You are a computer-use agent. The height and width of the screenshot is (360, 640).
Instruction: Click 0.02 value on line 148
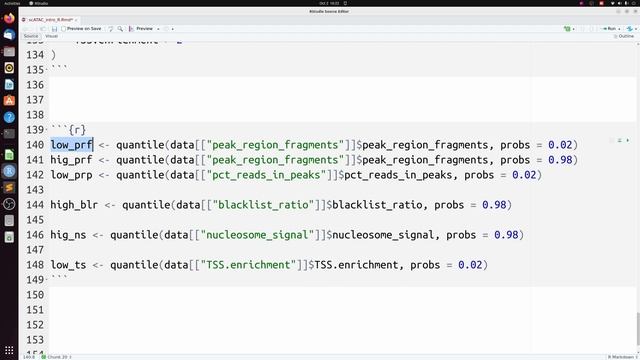point(470,265)
